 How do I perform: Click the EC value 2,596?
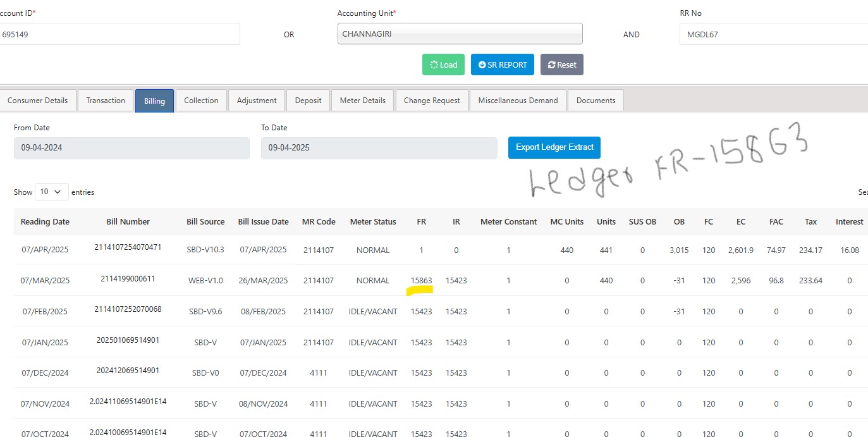click(741, 281)
